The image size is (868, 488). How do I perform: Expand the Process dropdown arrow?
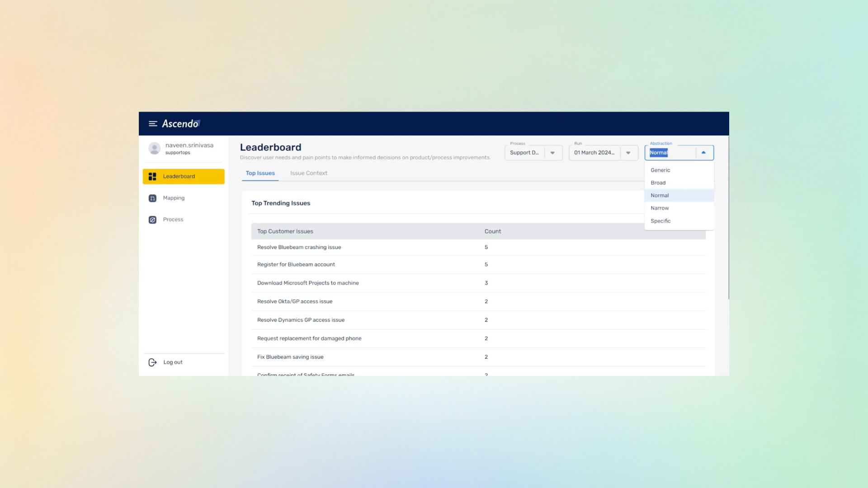coord(552,153)
